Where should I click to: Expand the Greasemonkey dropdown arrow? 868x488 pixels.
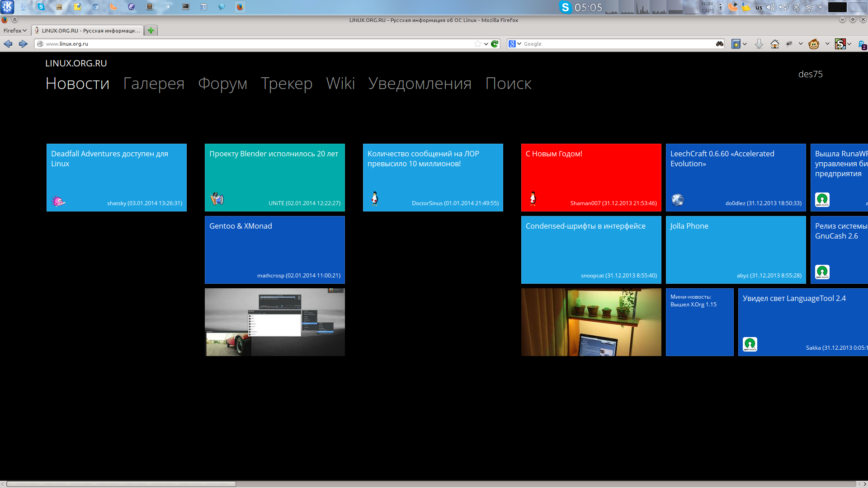click(827, 44)
